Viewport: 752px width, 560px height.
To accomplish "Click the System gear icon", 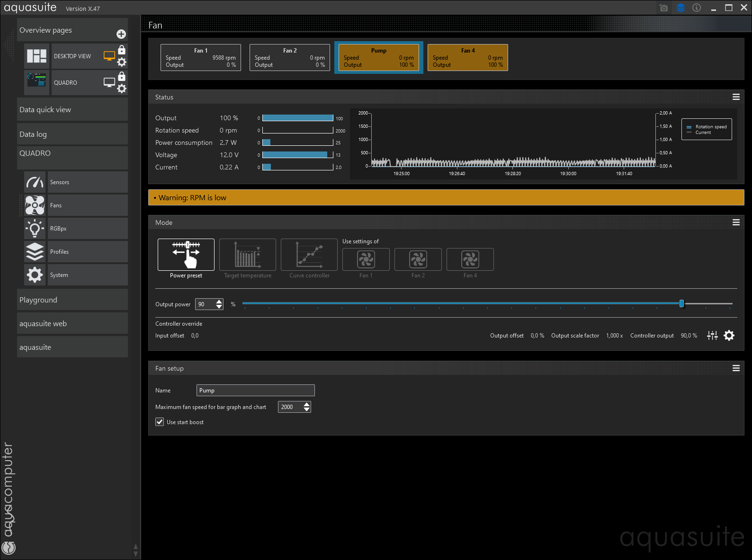I will 35,275.
